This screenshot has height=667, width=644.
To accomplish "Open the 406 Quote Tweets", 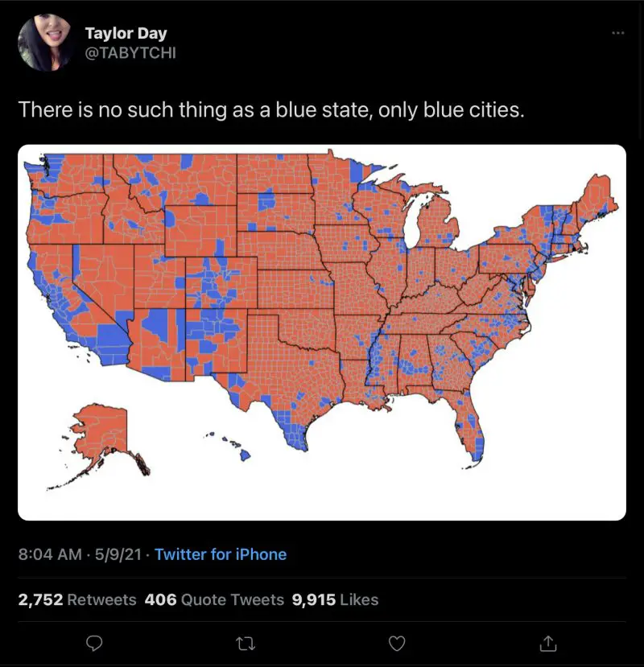I will (x=214, y=599).
